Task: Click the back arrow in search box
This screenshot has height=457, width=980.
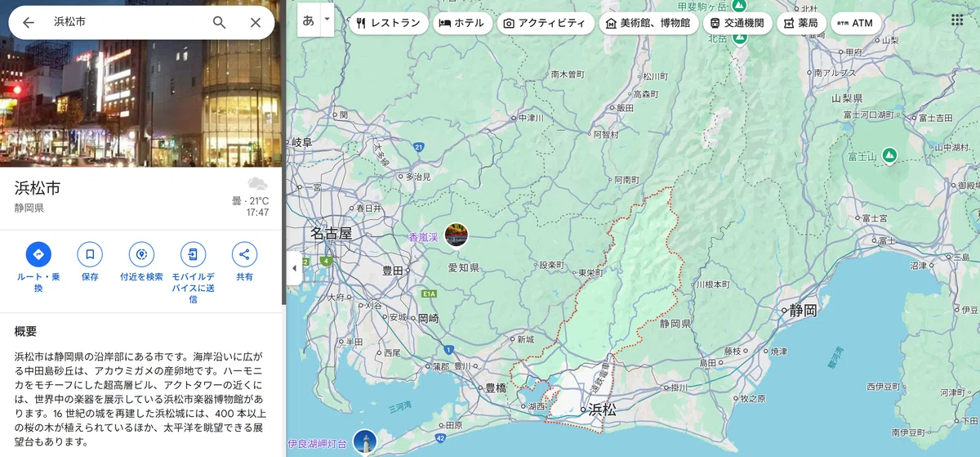Action: tap(29, 22)
